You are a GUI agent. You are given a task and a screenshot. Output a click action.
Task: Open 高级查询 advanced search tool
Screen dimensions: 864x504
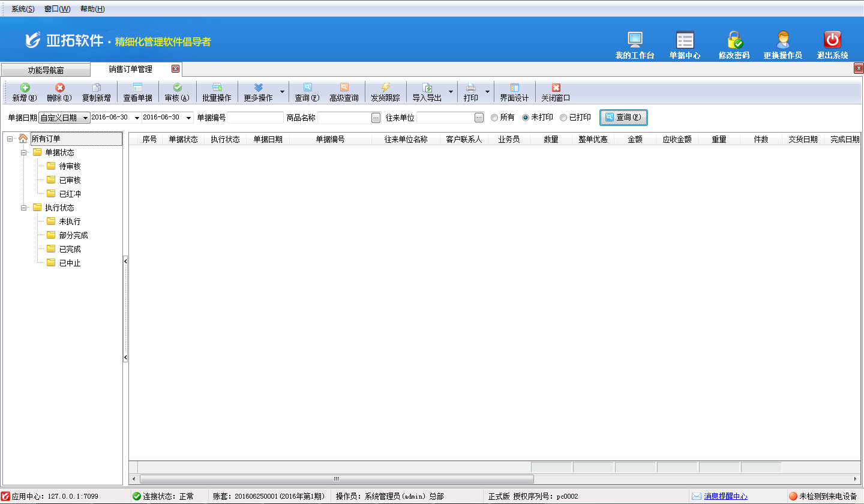pyautogui.click(x=344, y=88)
